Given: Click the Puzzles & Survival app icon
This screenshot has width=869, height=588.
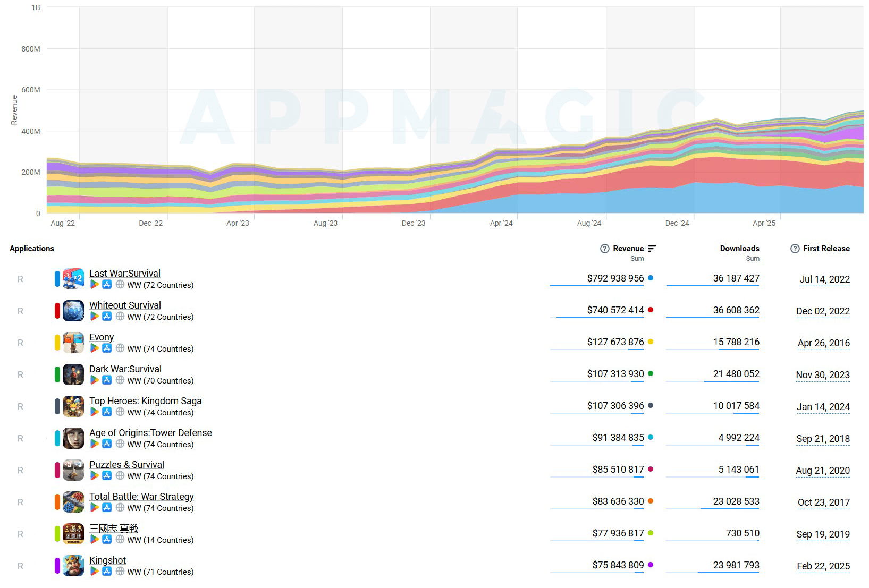Looking at the screenshot, I should 73,470.
